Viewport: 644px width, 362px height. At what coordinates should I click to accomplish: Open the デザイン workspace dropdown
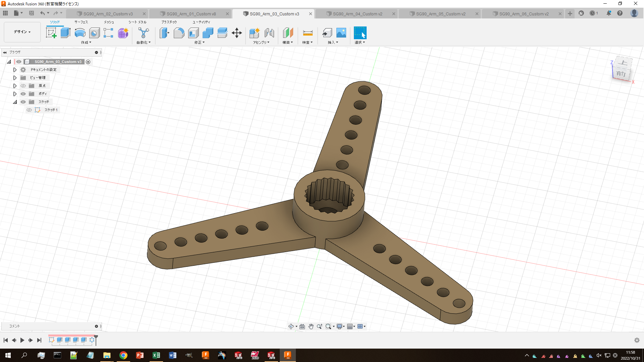click(x=22, y=32)
